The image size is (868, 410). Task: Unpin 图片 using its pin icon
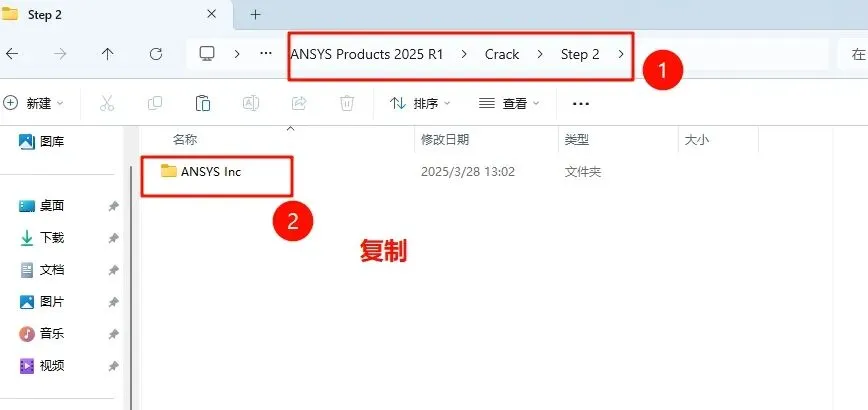pyautogui.click(x=113, y=303)
